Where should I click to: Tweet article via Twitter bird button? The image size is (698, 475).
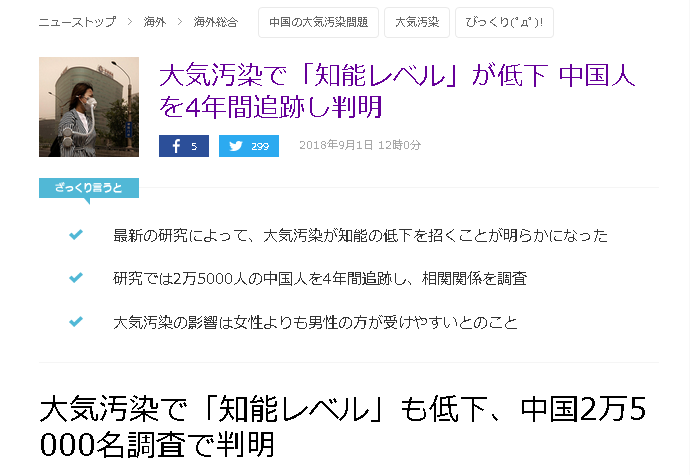point(248,146)
